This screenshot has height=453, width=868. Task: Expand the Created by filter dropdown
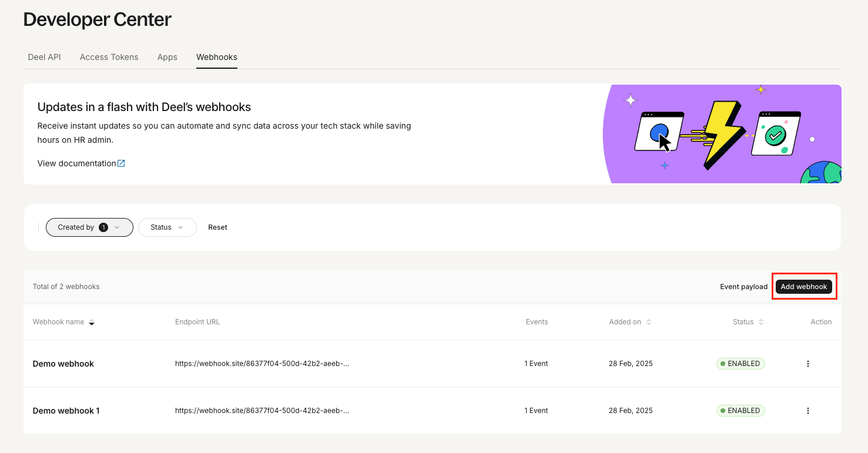coord(89,227)
